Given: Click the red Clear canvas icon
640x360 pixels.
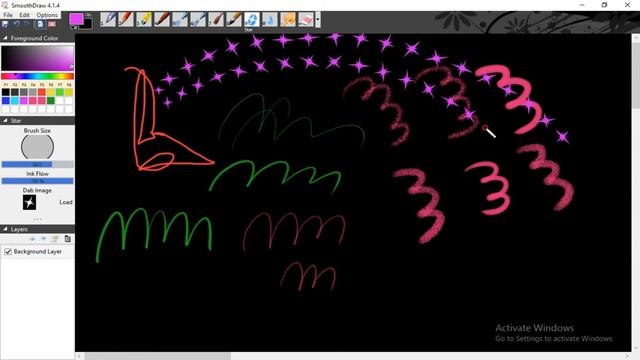Looking at the screenshot, I should click(x=52, y=24).
